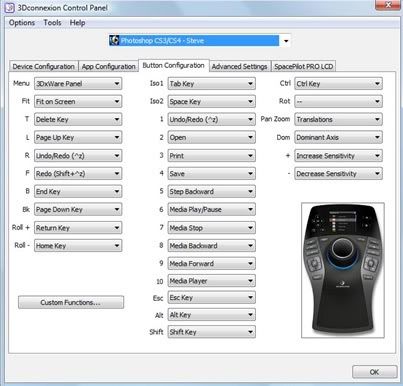The image size is (403, 386).
Task: Click the OK button
Action: pyautogui.click(x=374, y=372)
